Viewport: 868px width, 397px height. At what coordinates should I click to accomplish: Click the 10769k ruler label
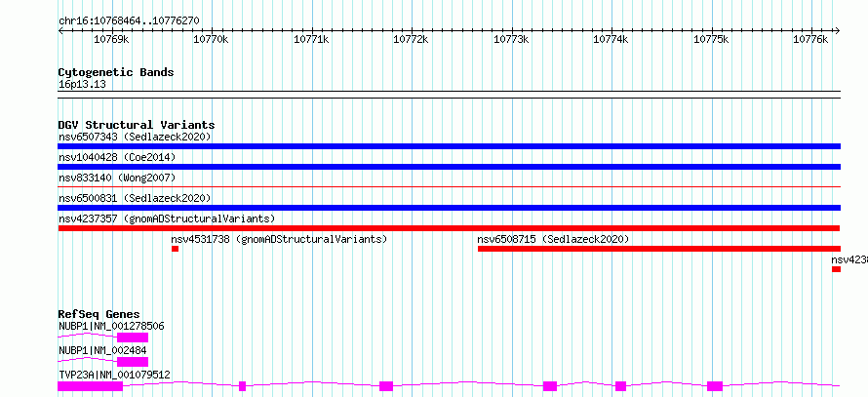pyautogui.click(x=111, y=39)
